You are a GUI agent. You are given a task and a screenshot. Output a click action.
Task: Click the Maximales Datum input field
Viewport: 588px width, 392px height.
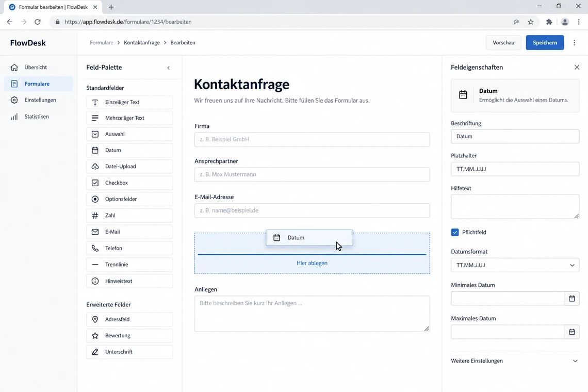(x=508, y=332)
